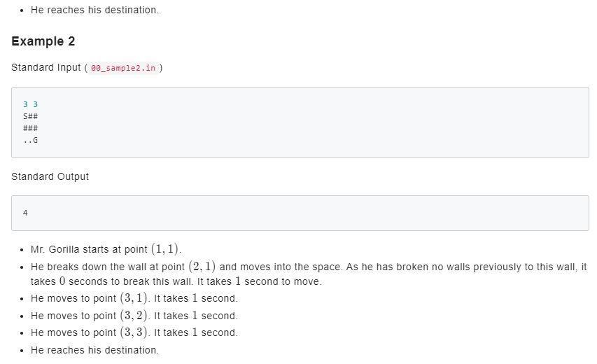Image resolution: width=597 pixels, height=364 pixels.
Task: Click the top 'He reaches his destination' line
Action: [94, 10]
